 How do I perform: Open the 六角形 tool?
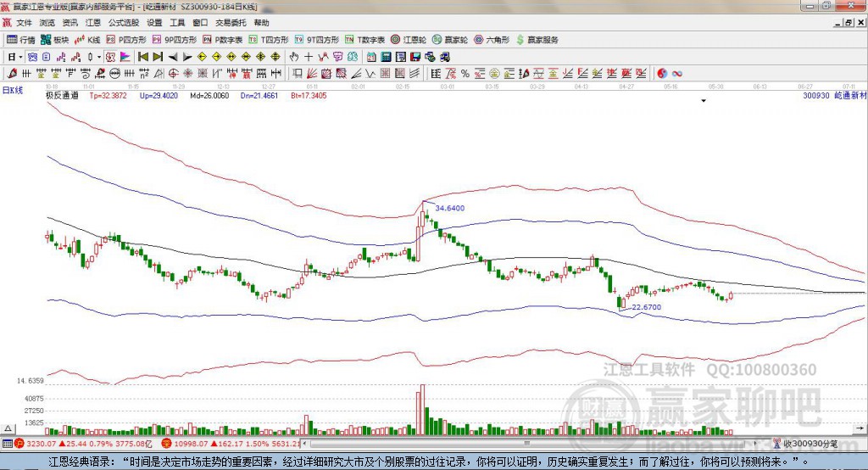[492, 40]
